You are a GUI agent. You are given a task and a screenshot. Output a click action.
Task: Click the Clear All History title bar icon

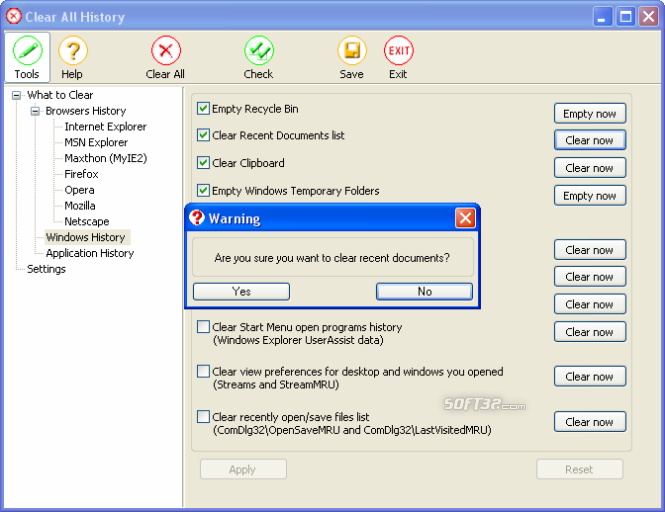click(14, 16)
